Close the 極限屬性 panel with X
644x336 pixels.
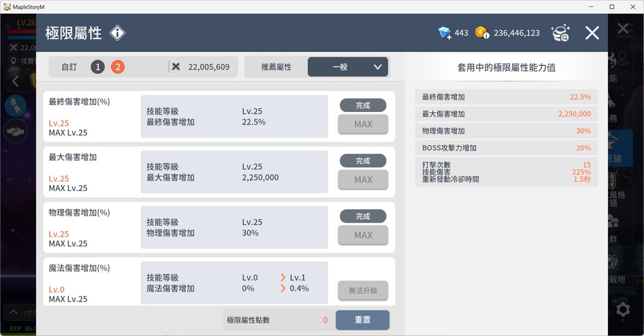[592, 33]
